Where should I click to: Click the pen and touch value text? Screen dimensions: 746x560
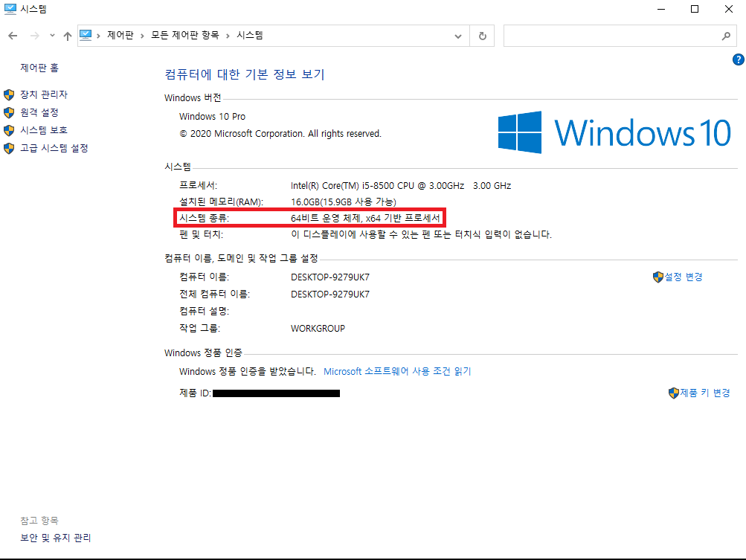tap(422, 234)
